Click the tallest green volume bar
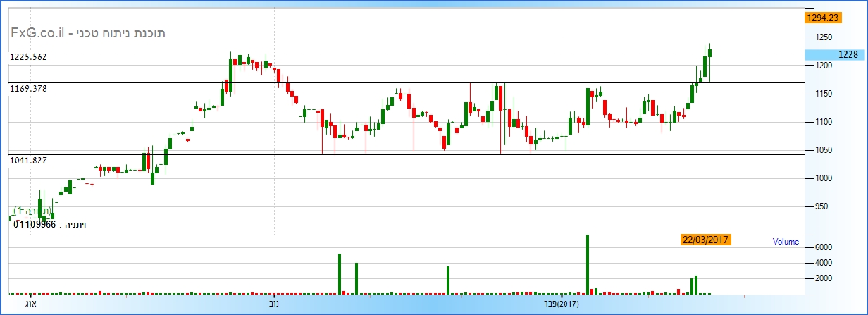This screenshot has height=315, width=868. [588, 264]
